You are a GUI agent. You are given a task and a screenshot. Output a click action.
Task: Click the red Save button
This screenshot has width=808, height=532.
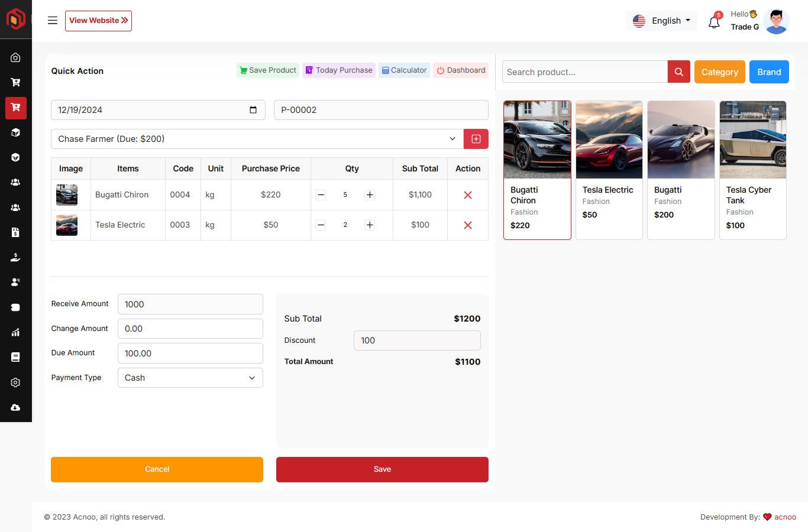point(382,469)
